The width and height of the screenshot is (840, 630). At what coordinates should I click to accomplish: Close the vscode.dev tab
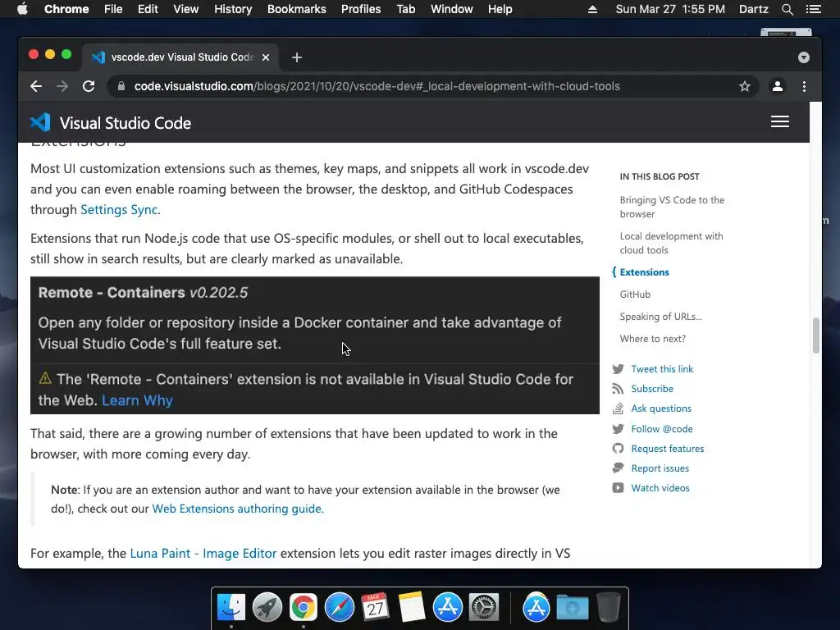pyautogui.click(x=266, y=57)
